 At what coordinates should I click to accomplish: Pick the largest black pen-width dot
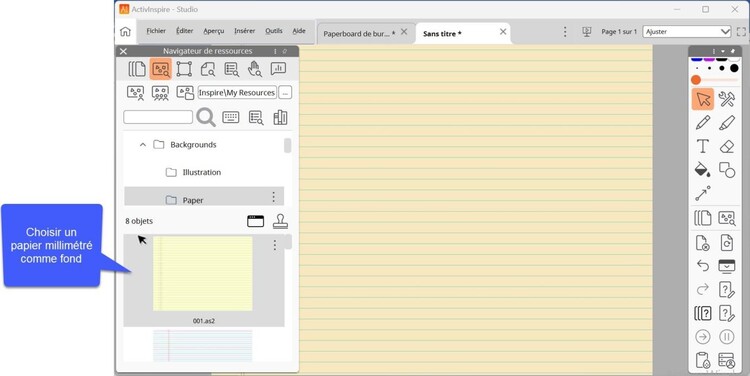[734, 68]
